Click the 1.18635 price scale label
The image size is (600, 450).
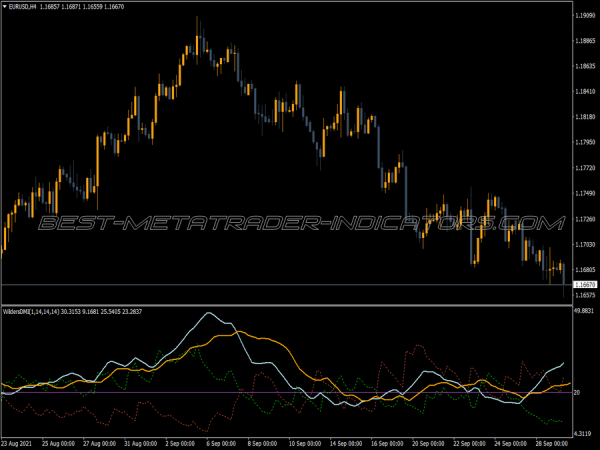tap(585, 66)
